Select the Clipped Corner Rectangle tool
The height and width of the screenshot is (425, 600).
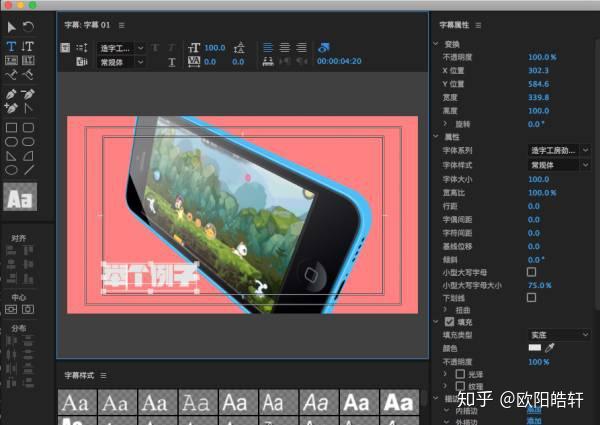coord(11,142)
